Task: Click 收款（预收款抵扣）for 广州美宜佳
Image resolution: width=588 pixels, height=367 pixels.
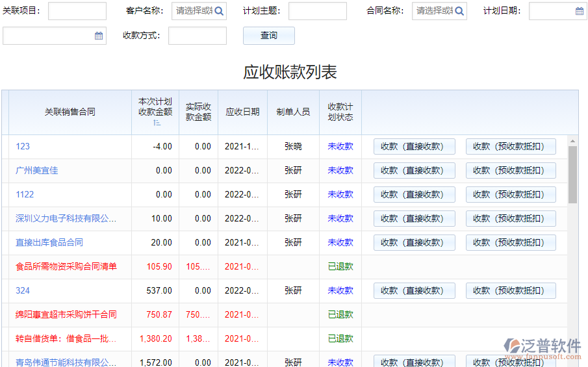Action: (x=511, y=171)
